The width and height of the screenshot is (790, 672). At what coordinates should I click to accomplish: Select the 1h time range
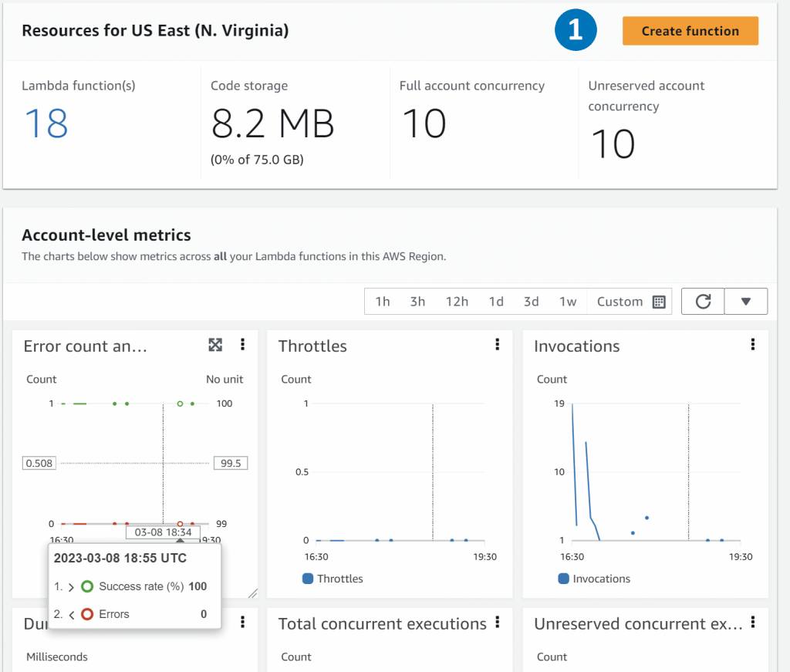click(383, 302)
